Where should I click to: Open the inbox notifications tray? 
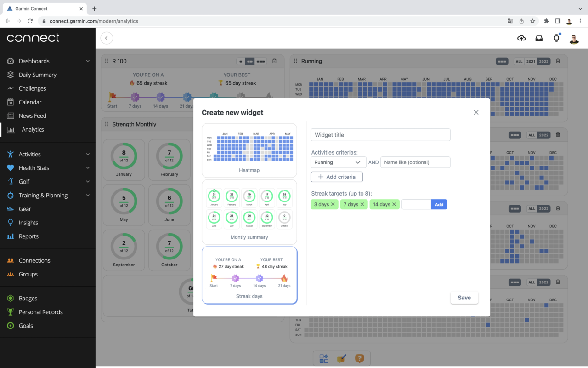pos(539,38)
